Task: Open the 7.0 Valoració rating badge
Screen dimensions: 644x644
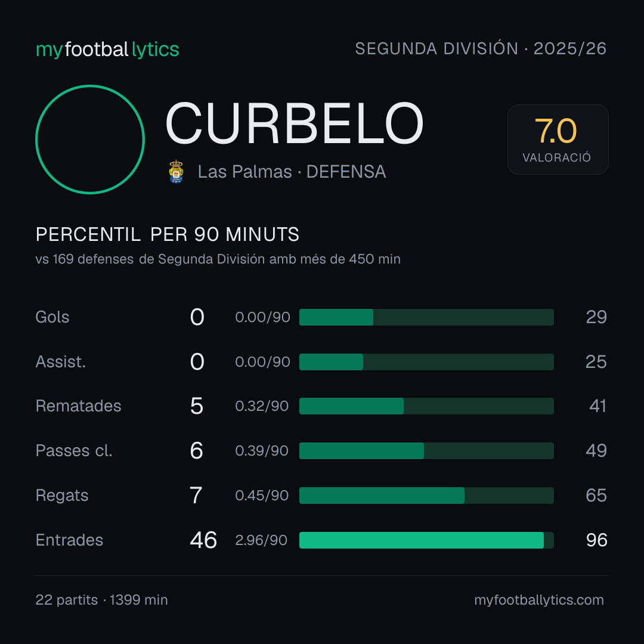Action: (558, 140)
